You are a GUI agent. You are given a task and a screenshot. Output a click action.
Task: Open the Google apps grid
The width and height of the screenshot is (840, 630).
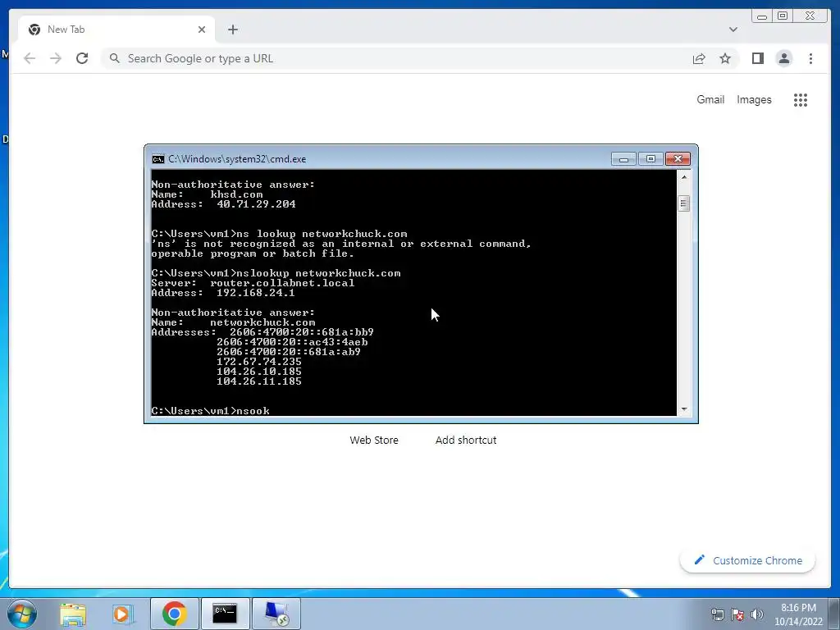[801, 99]
